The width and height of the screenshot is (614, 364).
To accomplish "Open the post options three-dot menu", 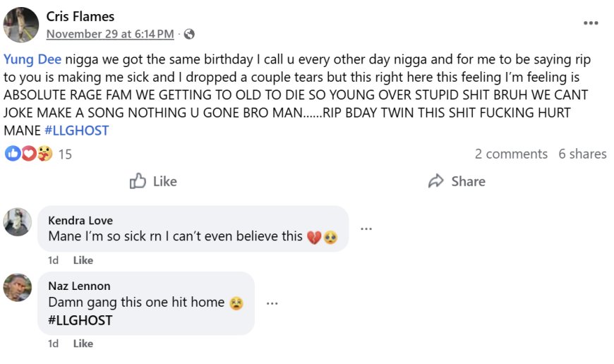I will [x=591, y=23].
